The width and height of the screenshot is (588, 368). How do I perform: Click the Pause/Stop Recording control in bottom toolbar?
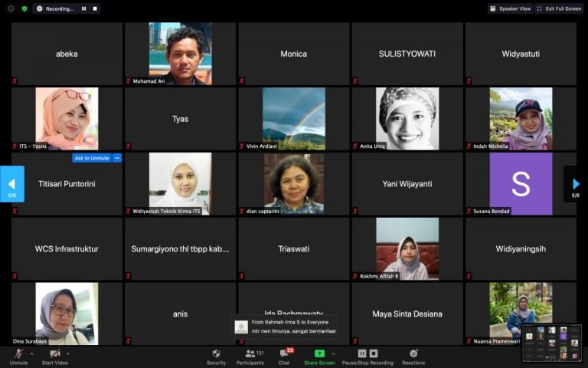(367, 353)
